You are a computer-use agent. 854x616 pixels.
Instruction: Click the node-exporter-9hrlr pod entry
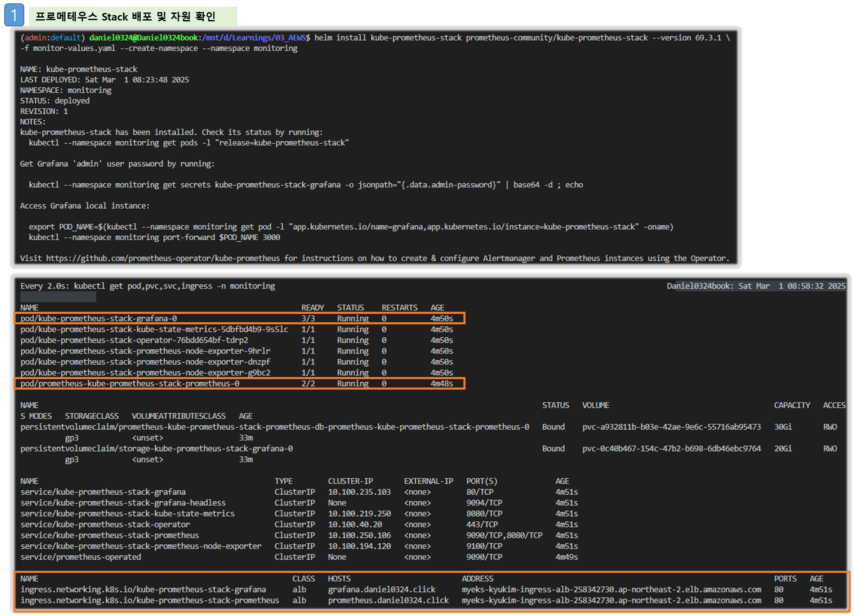145,351
